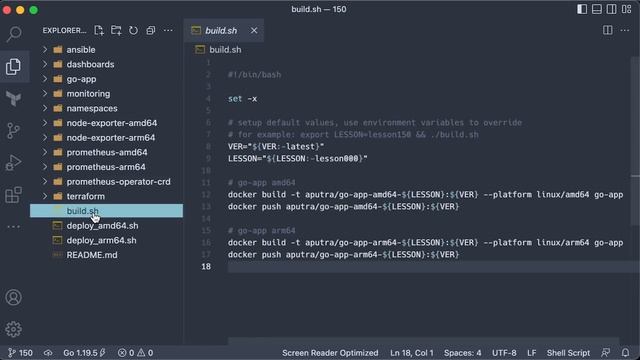Image resolution: width=640 pixels, height=360 pixels.
Task: Click Go 1.19.5 version in status bar
Action: click(x=84, y=353)
